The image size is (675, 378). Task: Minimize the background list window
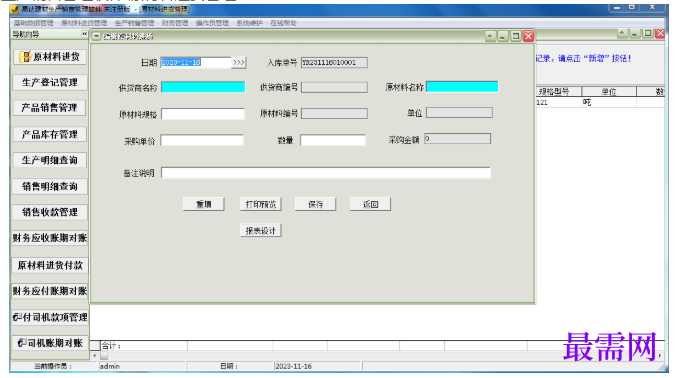tap(635, 33)
